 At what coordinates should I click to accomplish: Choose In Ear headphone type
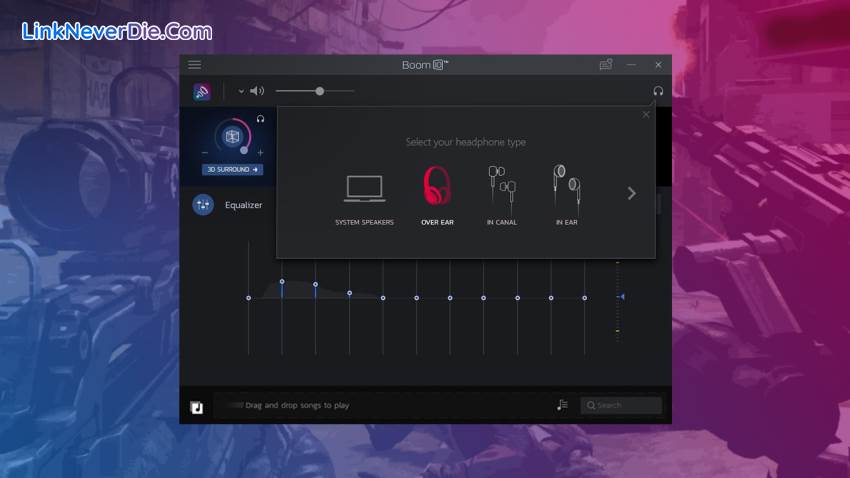click(x=566, y=195)
